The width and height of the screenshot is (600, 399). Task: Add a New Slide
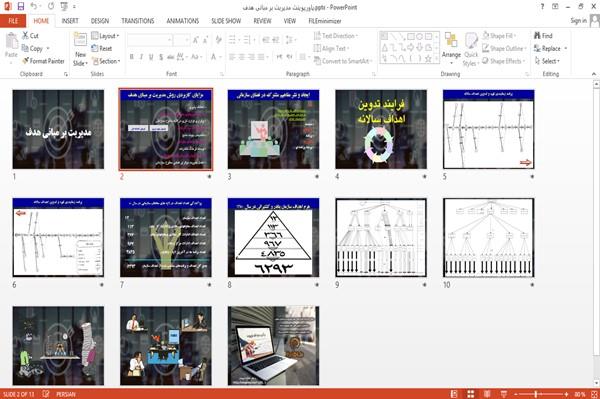click(80, 49)
